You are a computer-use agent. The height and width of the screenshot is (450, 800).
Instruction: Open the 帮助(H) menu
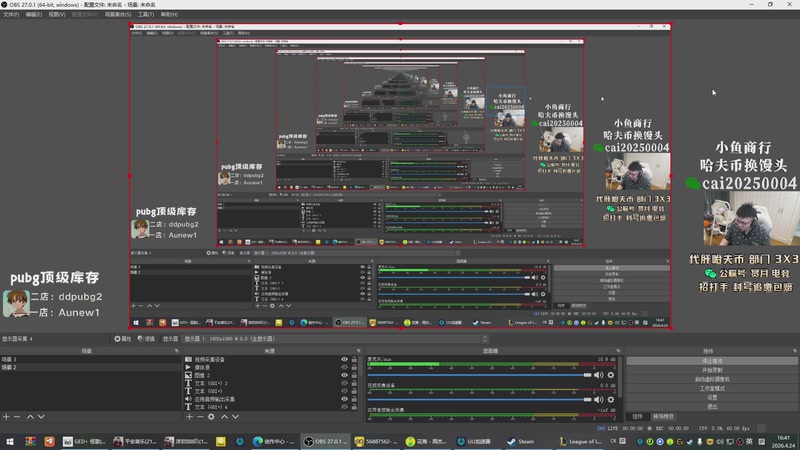169,15
